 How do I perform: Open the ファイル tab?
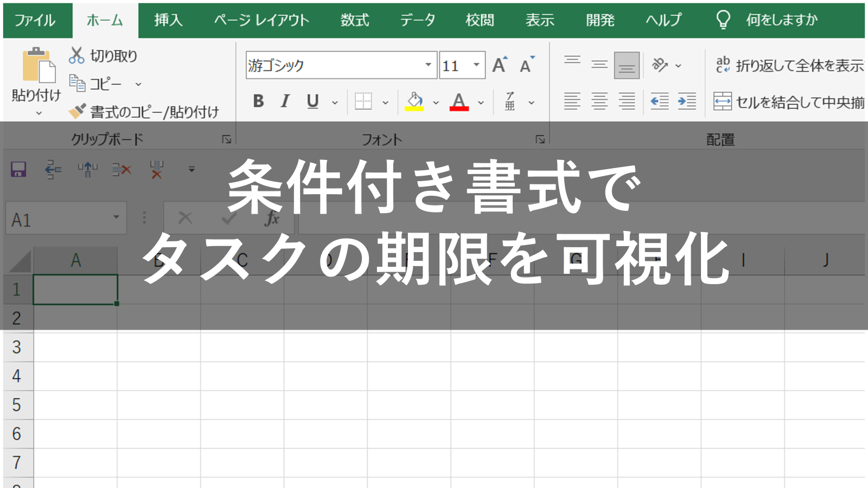35,21
